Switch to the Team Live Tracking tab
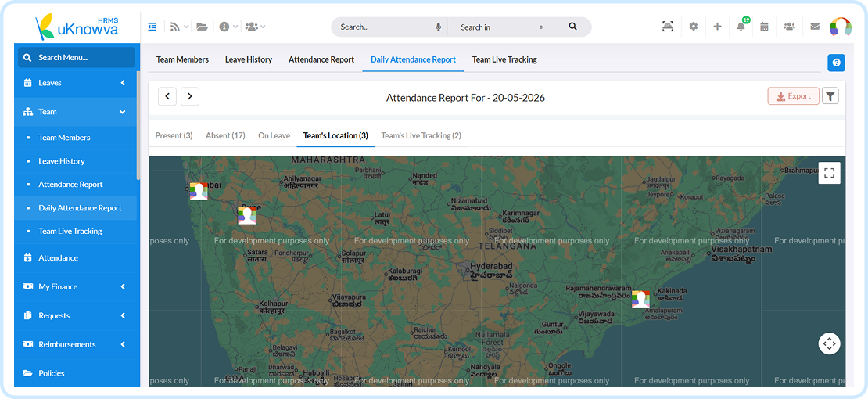The width and height of the screenshot is (868, 399). point(504,59)
